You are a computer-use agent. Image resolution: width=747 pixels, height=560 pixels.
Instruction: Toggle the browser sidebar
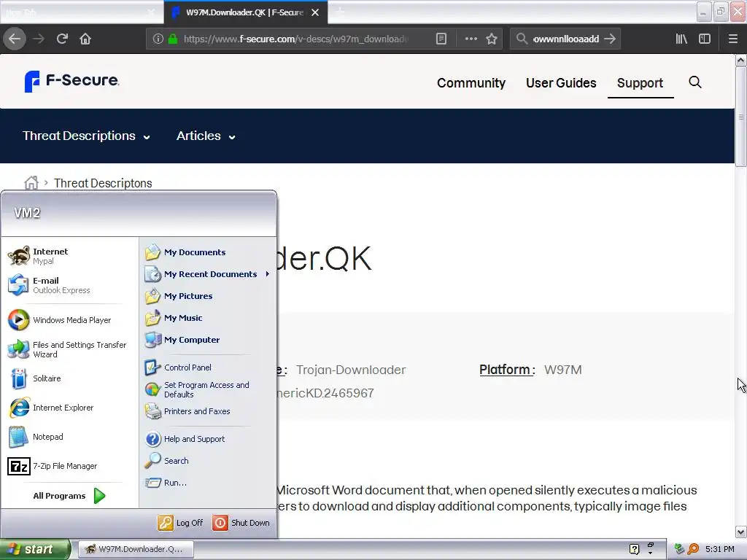(705, 39)
